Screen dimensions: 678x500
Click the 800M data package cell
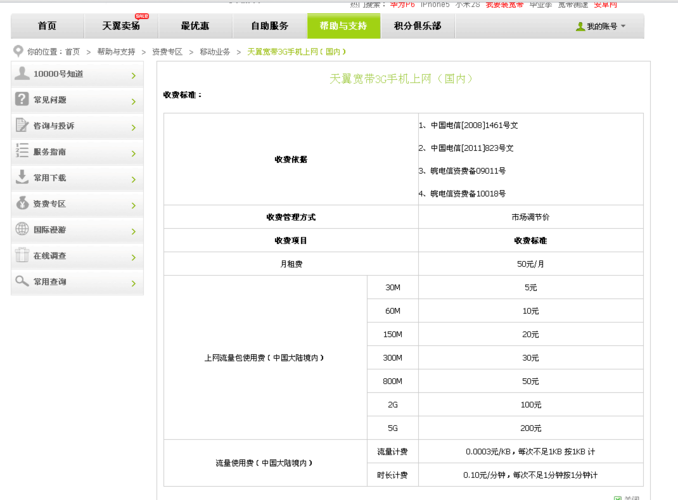(x=393, y=381)
